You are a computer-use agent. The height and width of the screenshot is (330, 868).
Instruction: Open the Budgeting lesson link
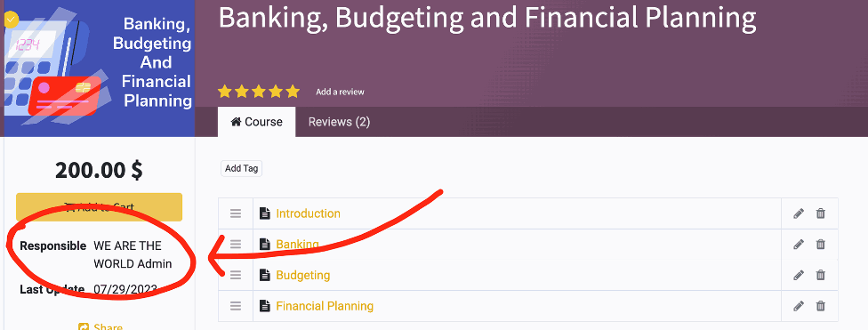pos(302,275)
